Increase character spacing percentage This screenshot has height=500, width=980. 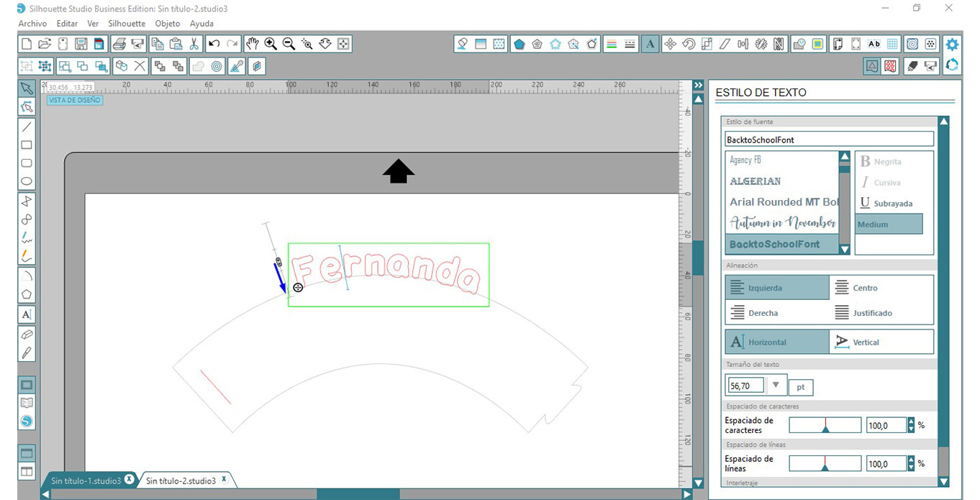point(912,422)
